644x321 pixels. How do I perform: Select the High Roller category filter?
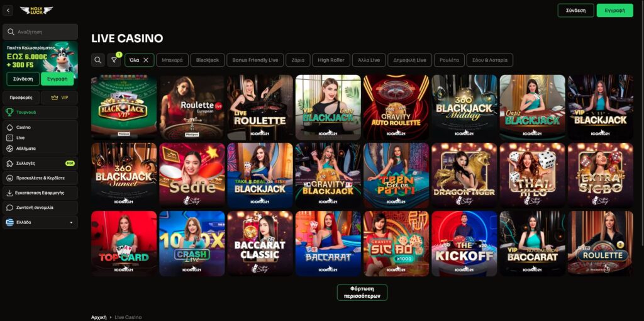331,60
